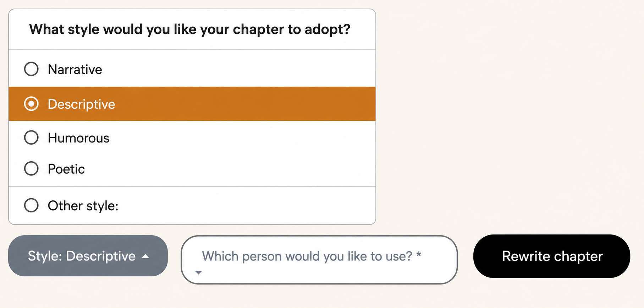Click the up arrow on Style button
The width and height of the screenshot is (644, 308).
(145, 256)
